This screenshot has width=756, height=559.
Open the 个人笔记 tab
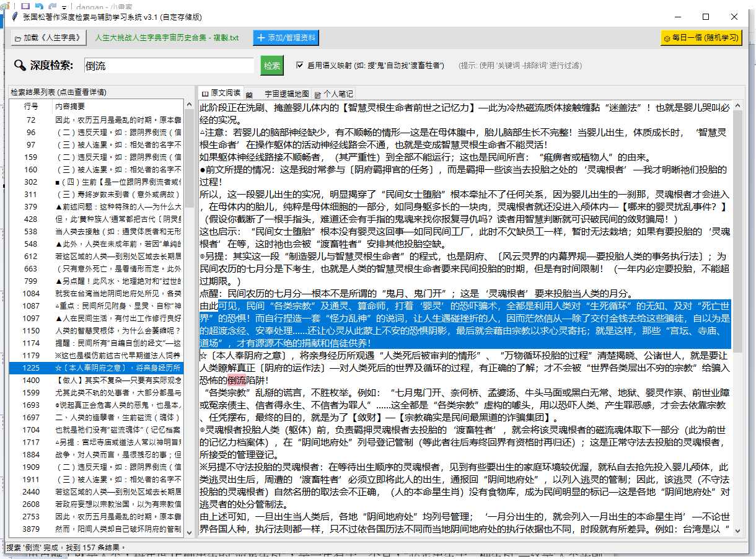point(334,94)
